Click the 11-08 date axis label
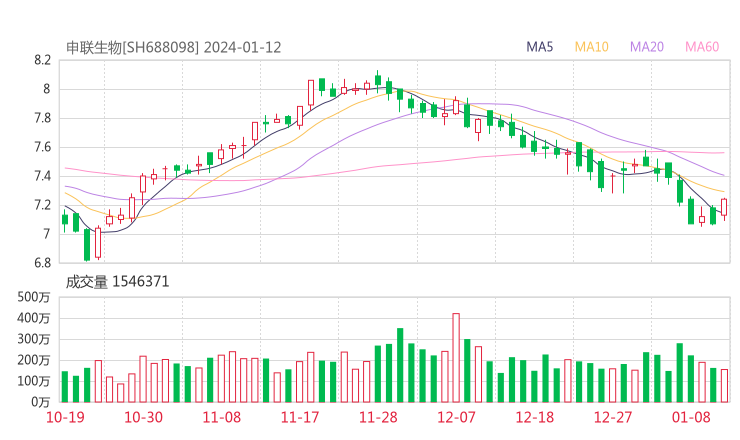 click(222, 417)
